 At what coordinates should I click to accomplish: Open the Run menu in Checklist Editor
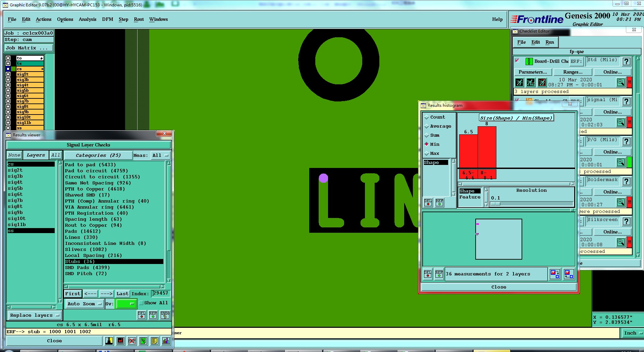(x=550, y=42)
